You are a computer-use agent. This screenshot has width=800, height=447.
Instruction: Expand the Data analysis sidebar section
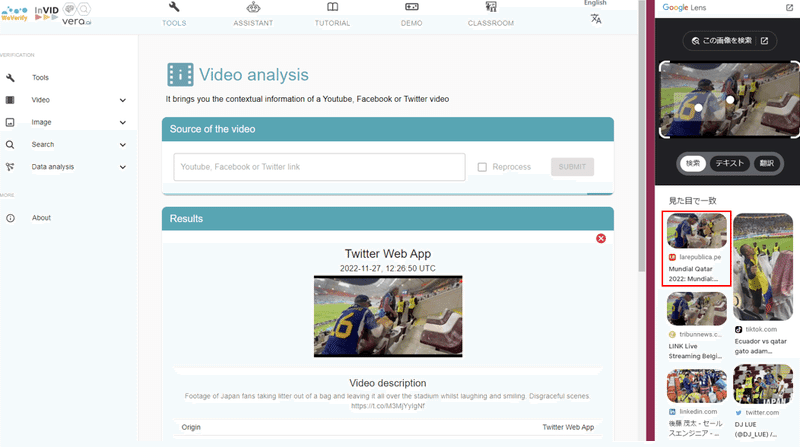coord(123,167)
